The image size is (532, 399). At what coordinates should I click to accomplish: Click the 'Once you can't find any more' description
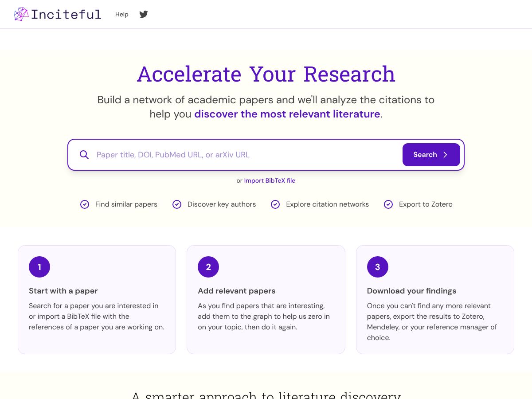[432, 322]
